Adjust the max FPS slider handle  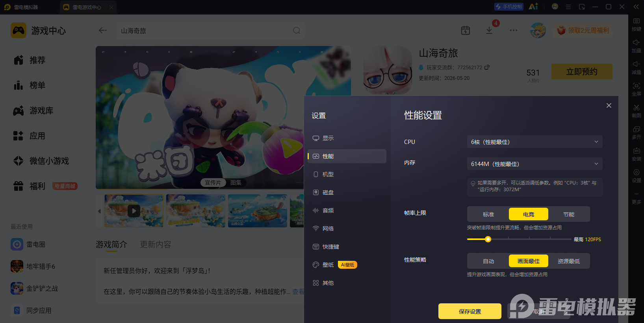488,239
